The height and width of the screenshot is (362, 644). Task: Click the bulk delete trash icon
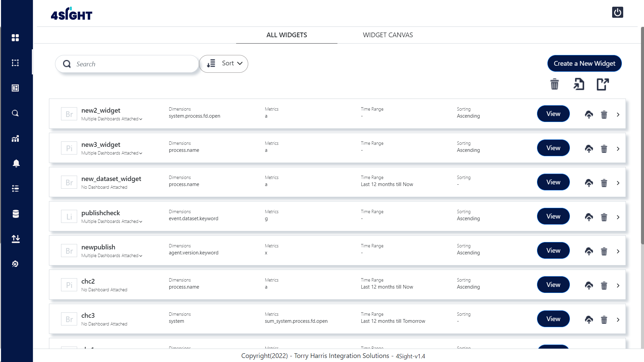pyautogui.click(x=554, y=84)
